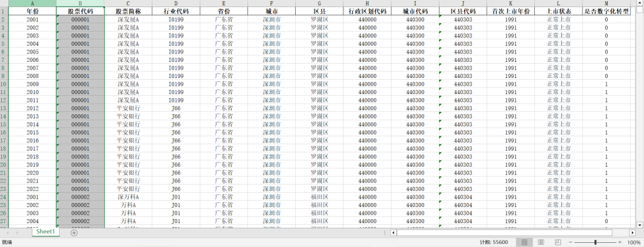Click the 股票代码 header cell
The width and height of the screenshot is (644, 247).
pos(80,11)
